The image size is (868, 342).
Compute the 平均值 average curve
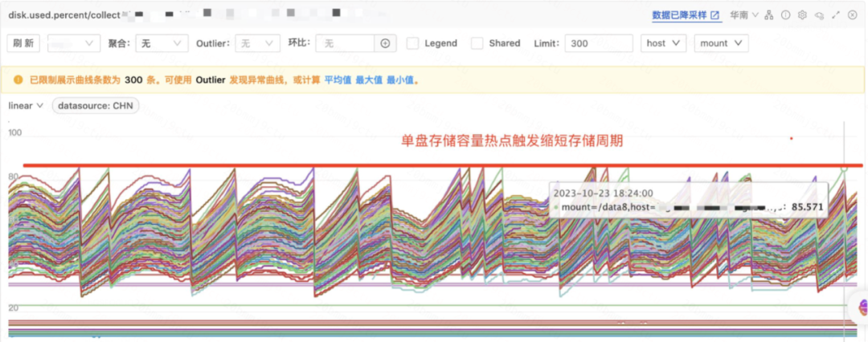pyautogui.click(x=338, y=80)
